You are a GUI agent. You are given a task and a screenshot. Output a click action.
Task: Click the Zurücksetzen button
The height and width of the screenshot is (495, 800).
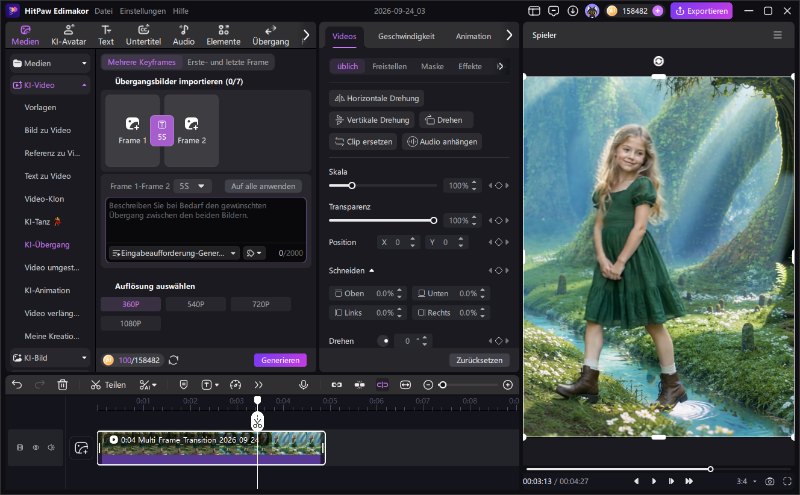click(479, 360)
